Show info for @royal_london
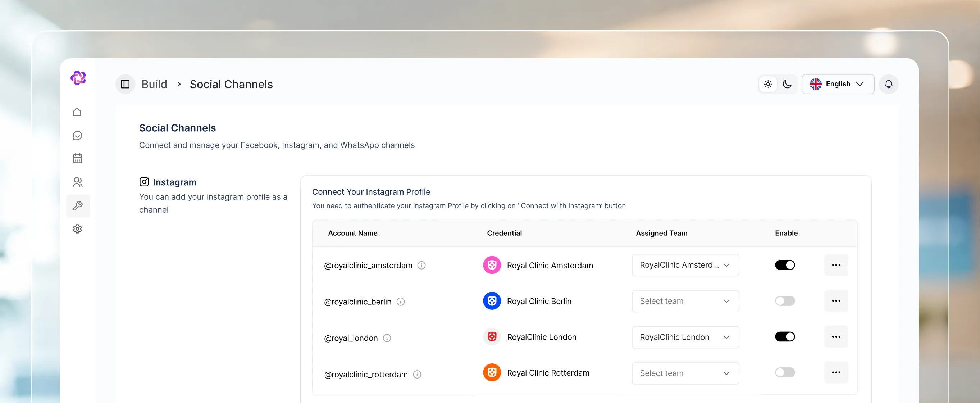This screenshot has height=403, width=980. [x=387, y=338]
